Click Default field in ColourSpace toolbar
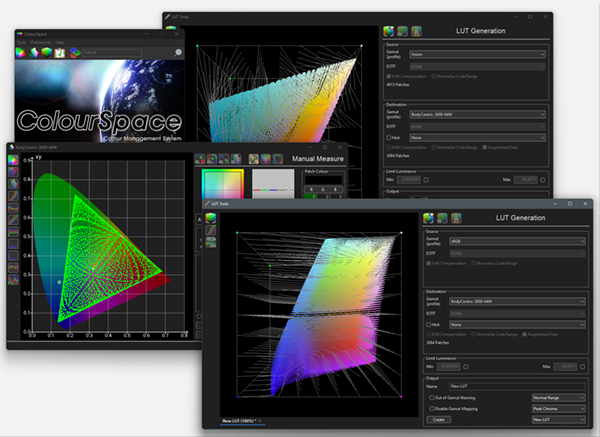 112,52
